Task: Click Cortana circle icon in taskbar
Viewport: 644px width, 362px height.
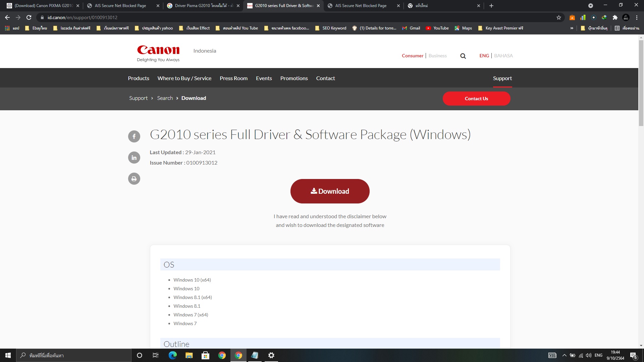Action: (140, 355)
